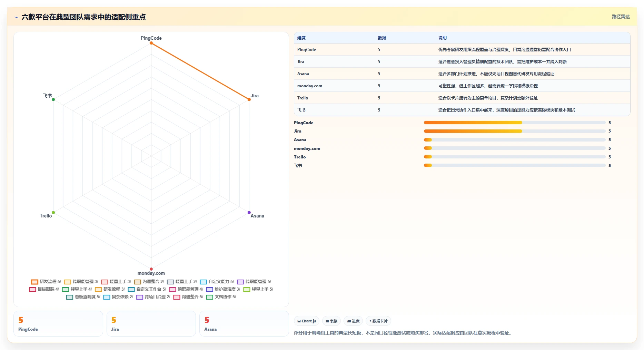Click the Trello data point on radar
Viewport: 644px width, 350px height.
(x=53, y=213)
